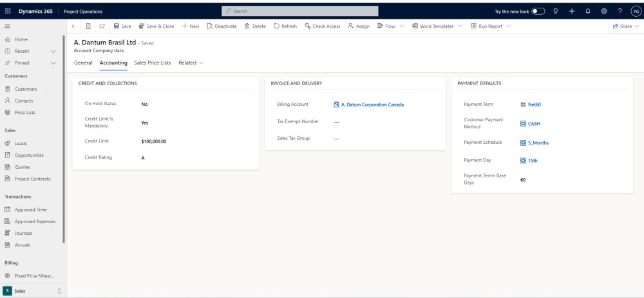Click Pinned in the sidebar
Screen dimensions: 644x298
[22, 63]
